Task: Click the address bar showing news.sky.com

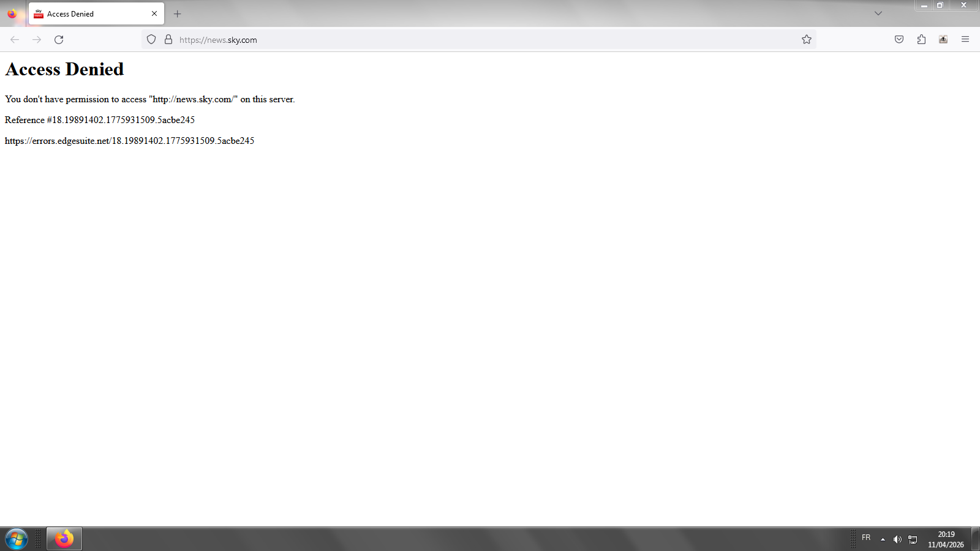Action: 478,40
